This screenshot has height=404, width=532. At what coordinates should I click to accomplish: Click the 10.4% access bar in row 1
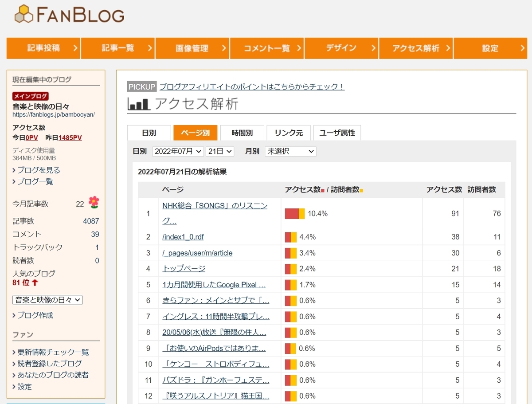tap(295, 213)
